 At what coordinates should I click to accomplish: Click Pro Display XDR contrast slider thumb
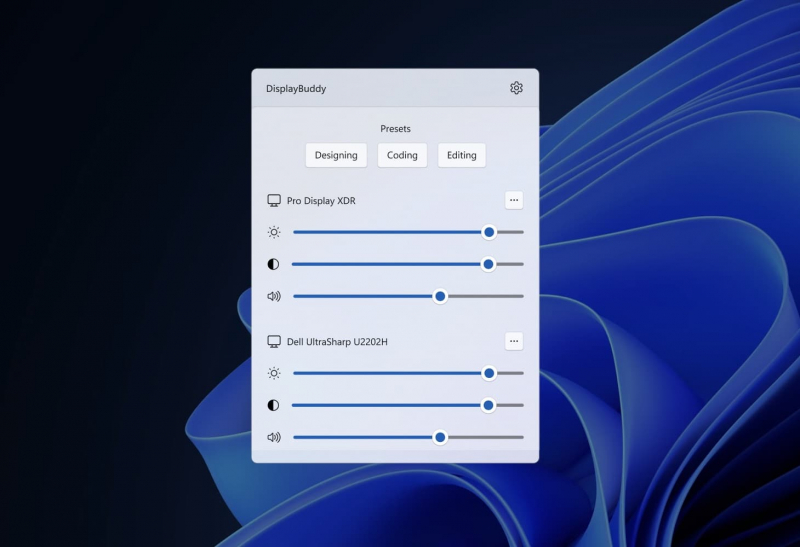click(x=488, y=264)
